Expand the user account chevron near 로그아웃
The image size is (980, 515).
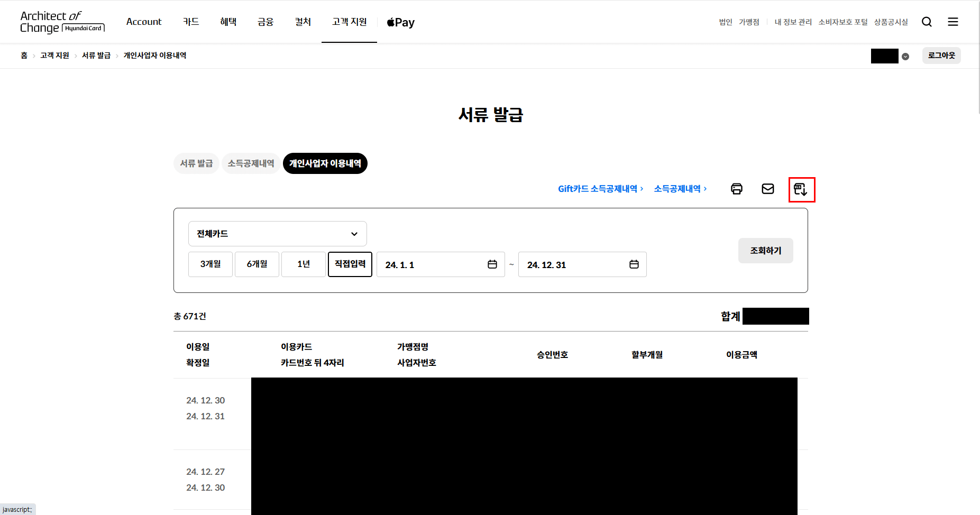905,56
